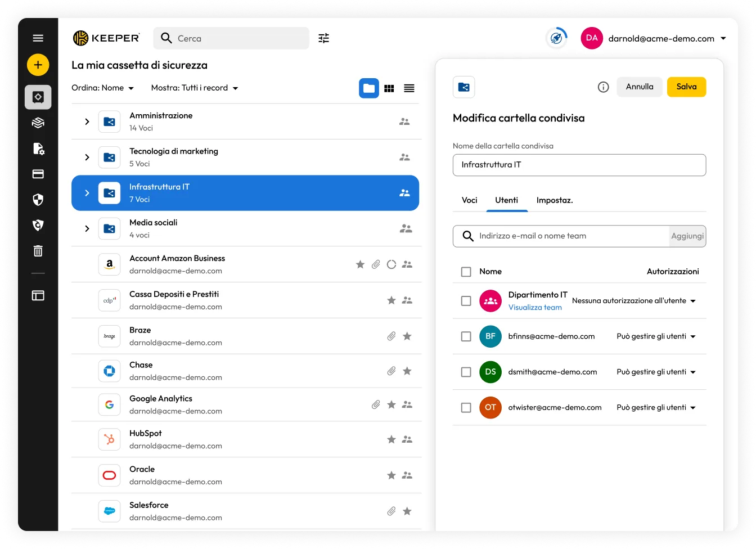This screenshot has width=756, height=549.
Task: Click the HubSpot record thumbnail icon
Action: pos(110,439)
